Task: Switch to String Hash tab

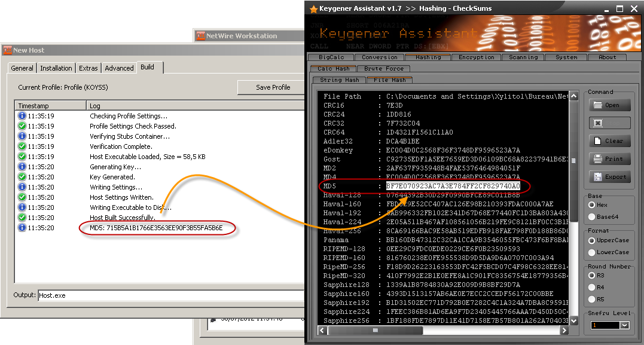Action: tap(339, 80)
